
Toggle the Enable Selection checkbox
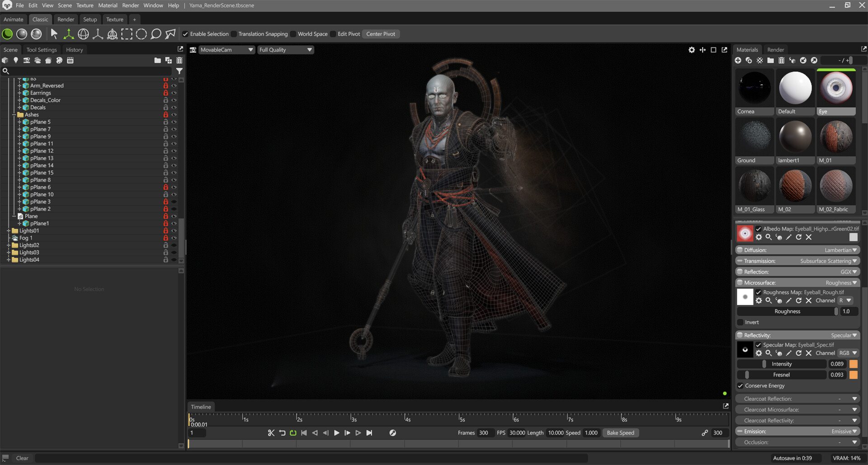pyautogui.click(x=185, y=34)
